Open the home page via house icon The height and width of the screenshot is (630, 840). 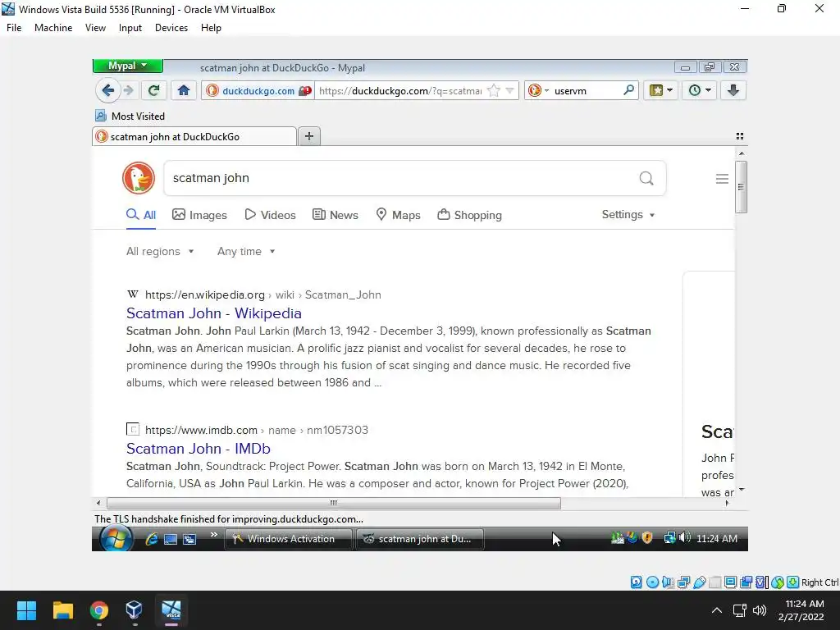click(184, 90)
